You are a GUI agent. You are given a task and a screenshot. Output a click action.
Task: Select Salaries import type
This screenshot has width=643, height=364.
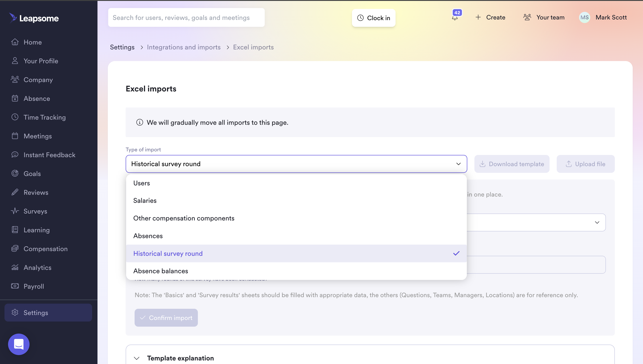pyautogui.click(x=296, y=201)
